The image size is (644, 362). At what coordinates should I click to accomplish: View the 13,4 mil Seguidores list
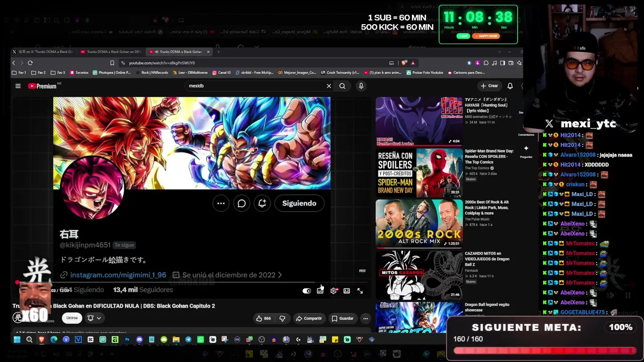click(x=143, y=290)
